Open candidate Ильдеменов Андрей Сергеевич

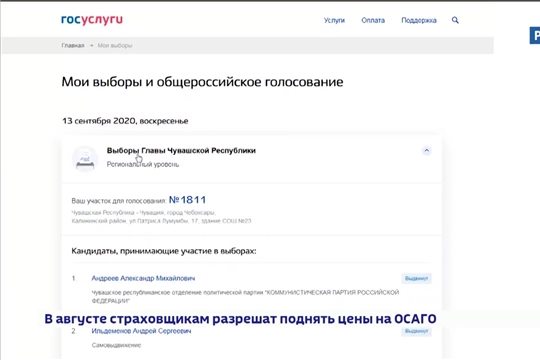[x=141, y=331]
